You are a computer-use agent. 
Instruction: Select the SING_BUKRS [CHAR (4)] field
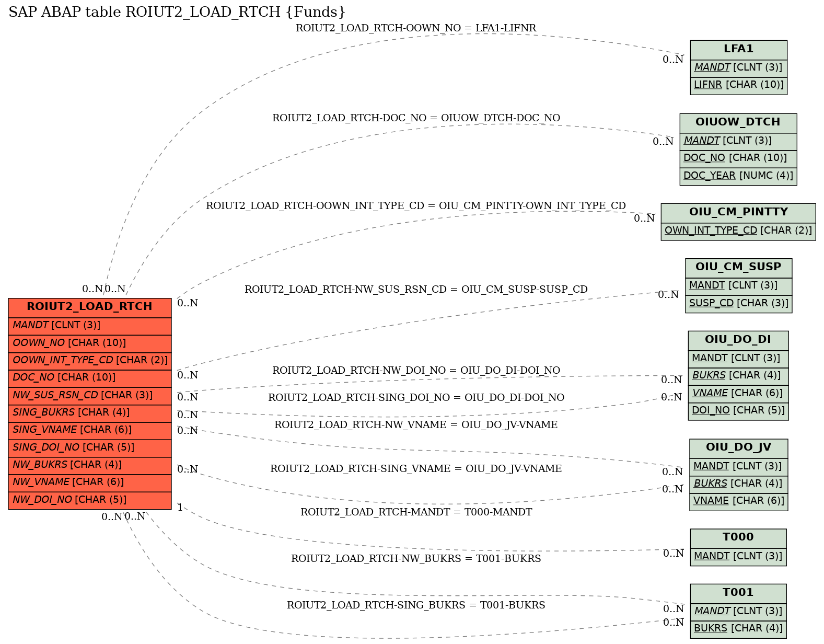pos(90,412)
